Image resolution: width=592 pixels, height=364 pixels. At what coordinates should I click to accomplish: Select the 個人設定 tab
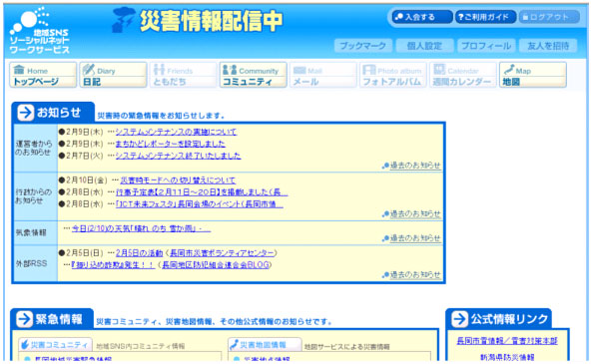pos(424,46)
